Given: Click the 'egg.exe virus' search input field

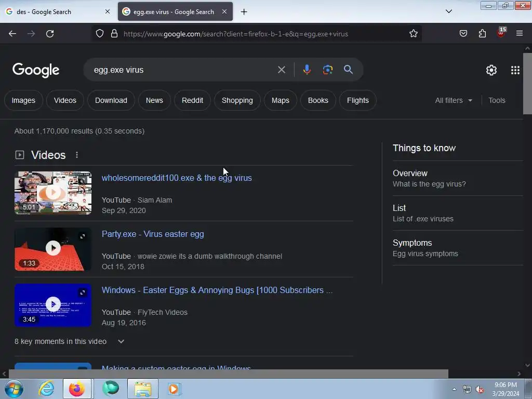Looking at the screenshot, I should (x=183, y=70).
